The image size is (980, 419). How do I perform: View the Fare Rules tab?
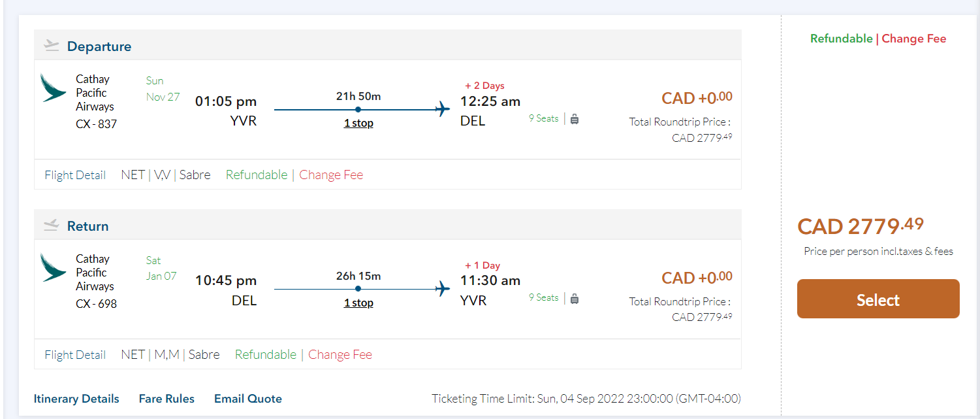166,399
